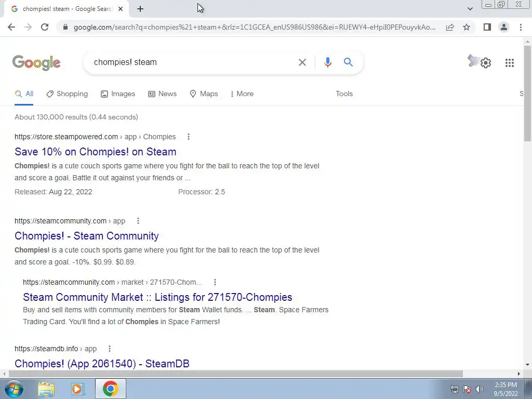Open the Windows Start menu

coord(14,389)
